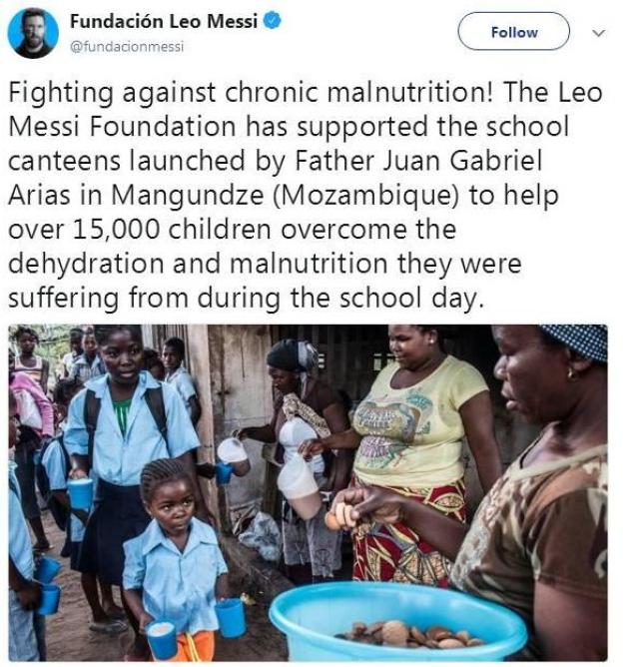Click the Fundación Leo Messi profile avatar
Screen dimensions: 644x667
(x=33, y=32)
